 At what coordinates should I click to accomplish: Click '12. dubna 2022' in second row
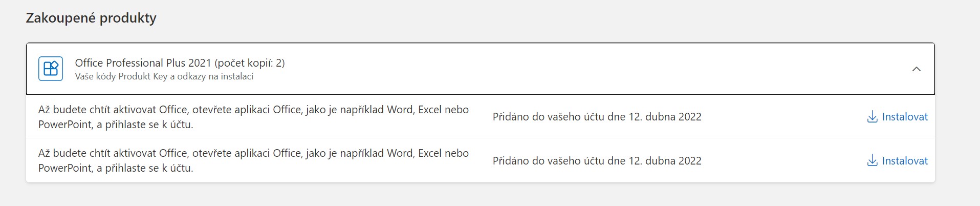click(x=665, y=161)
